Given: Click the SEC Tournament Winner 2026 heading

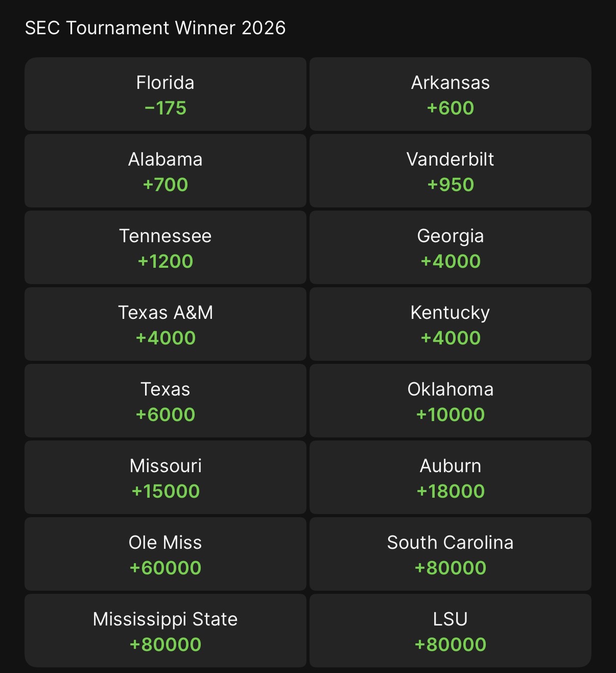Looking at the screenshot, I should (x=155, y=28).
